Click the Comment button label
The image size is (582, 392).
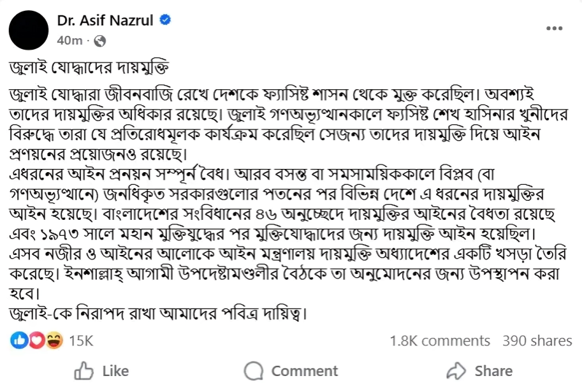(x=305, y=371)
